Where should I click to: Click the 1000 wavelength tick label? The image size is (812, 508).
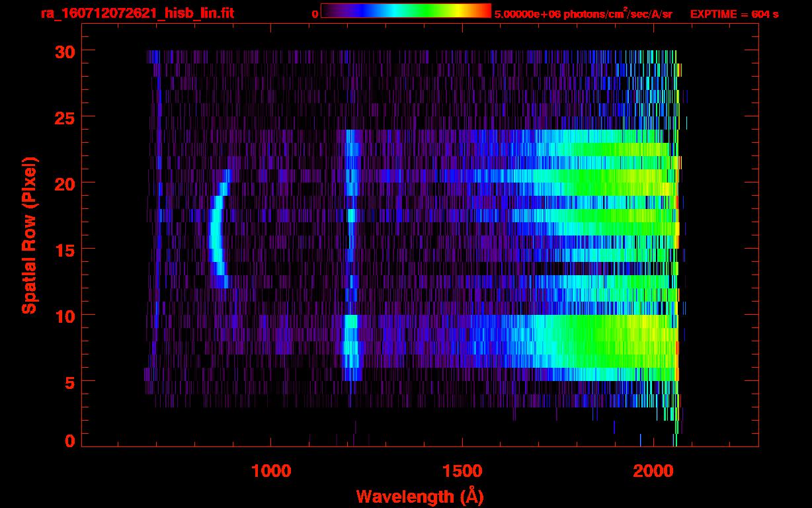coord(271,471)
